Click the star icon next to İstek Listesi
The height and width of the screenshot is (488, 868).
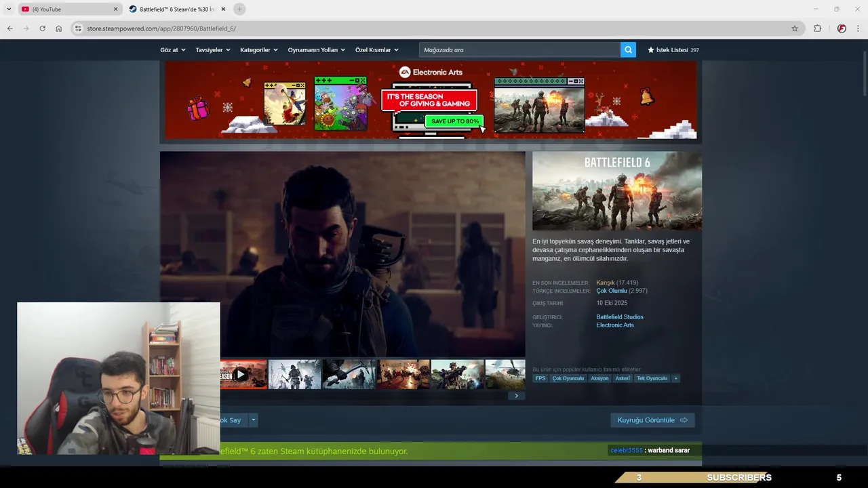coord(651,49)
